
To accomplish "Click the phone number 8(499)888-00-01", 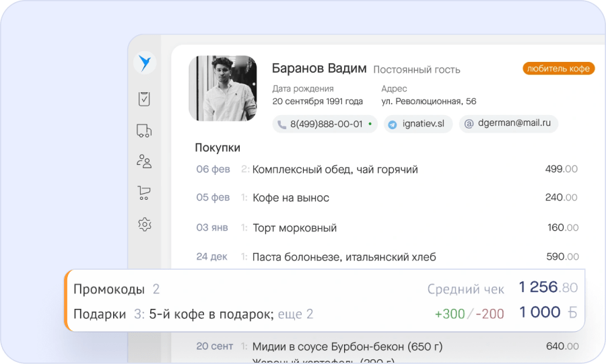I will click(326, 124).
